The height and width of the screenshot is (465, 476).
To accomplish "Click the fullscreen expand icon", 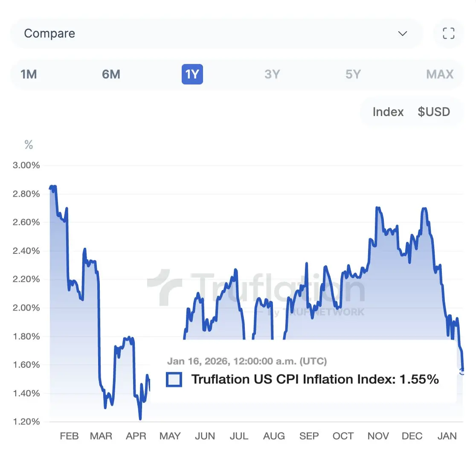I will coord(448,33).
